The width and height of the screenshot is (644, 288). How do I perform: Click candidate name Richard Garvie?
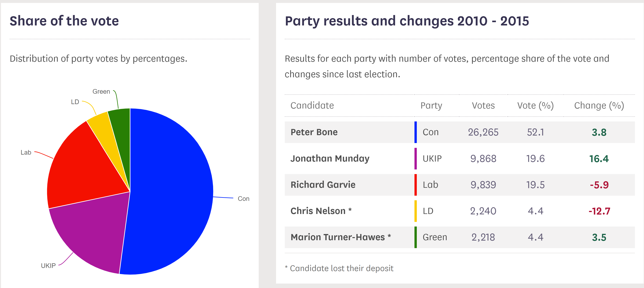tap(323, 185)
